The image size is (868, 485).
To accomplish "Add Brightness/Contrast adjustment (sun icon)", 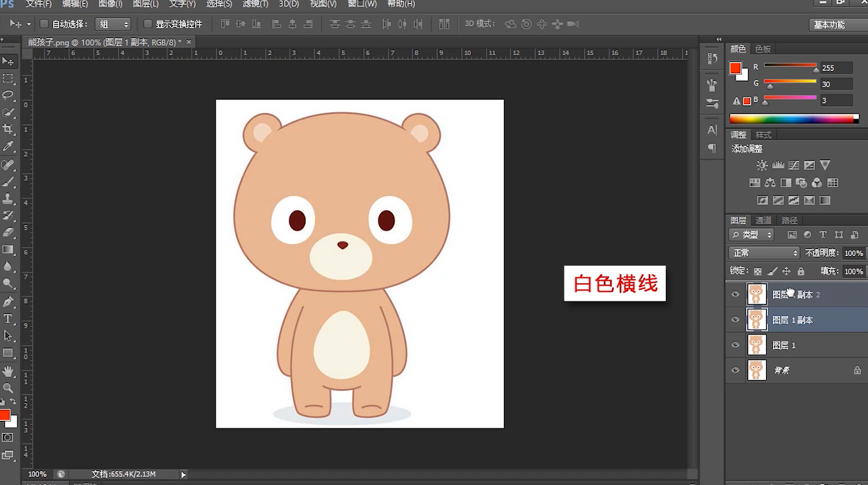I will coord(762,165).
